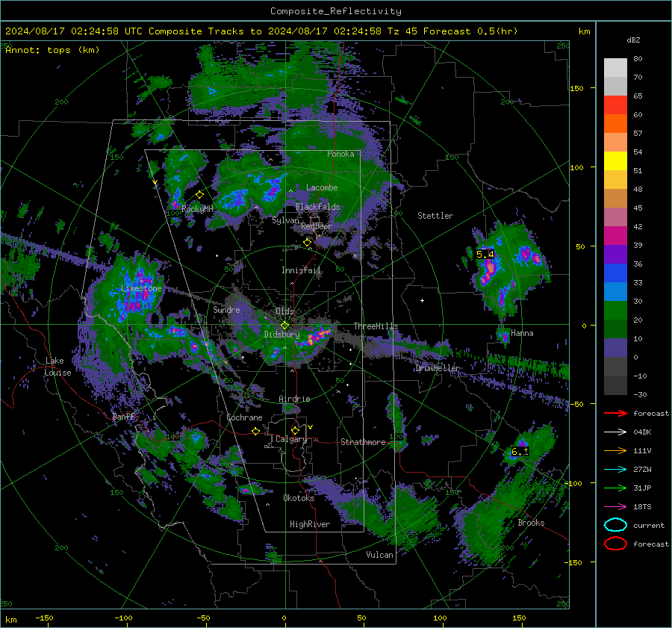Click the Calgary city label
The height and width of the screenshot is (628, 672).
pyautogui.click(x=291, y=439)
